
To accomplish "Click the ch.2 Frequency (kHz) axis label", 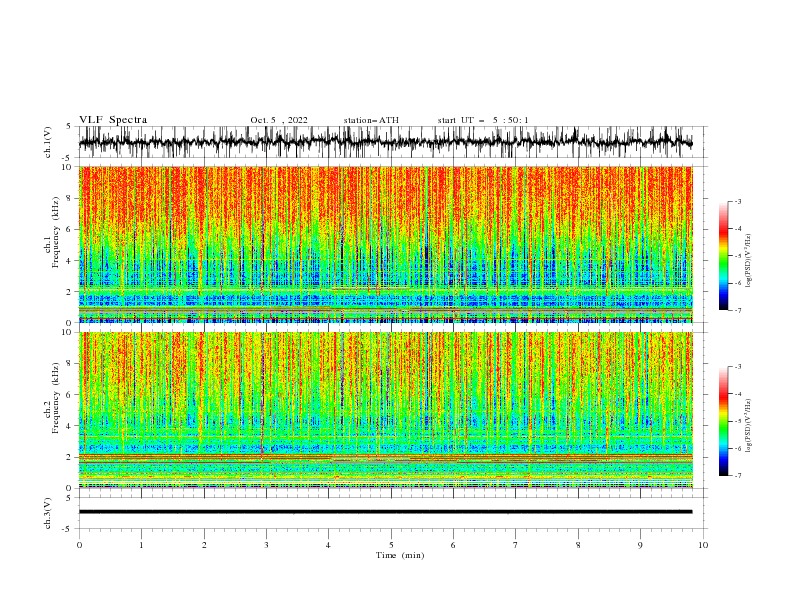I will (x=52, y=397).
